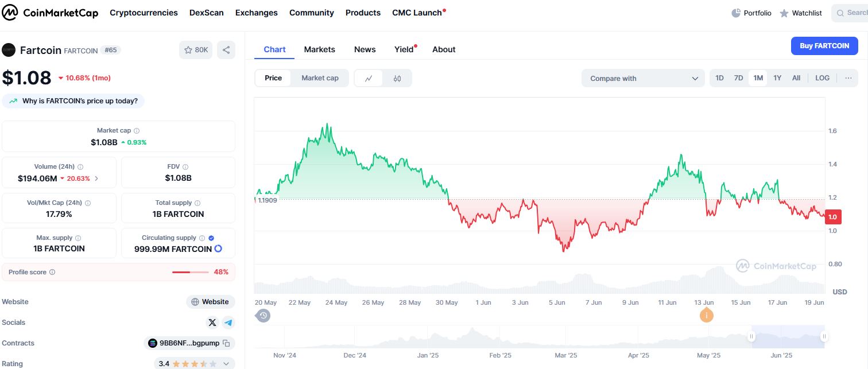The image size is (868, 369).
Task: Click the Buy FARTCOIN button
Action: tap(824, 46)
